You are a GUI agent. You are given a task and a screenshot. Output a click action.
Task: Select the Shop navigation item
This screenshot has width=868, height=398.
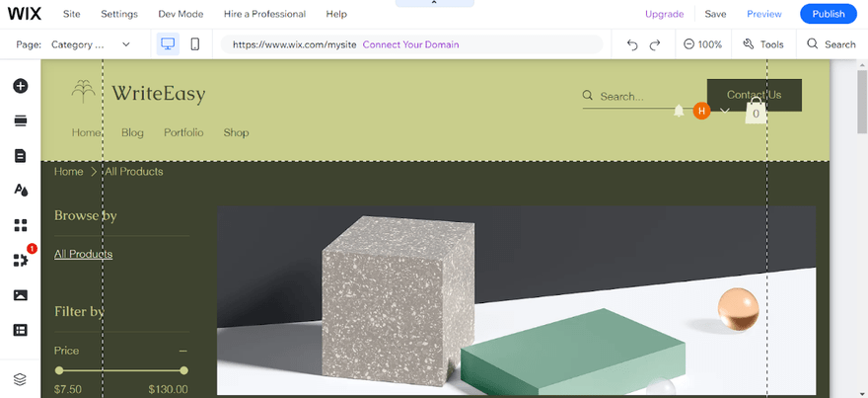click(x=236, y=132)
